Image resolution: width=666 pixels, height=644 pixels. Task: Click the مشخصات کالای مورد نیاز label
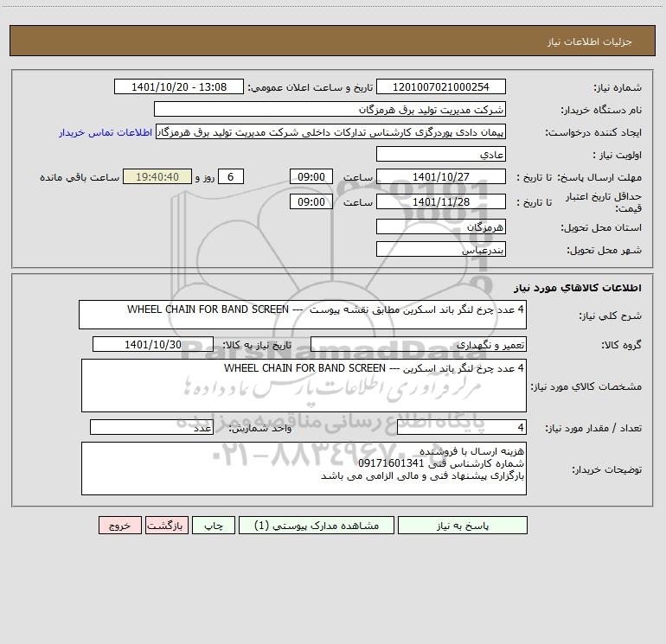coord(586,386)
